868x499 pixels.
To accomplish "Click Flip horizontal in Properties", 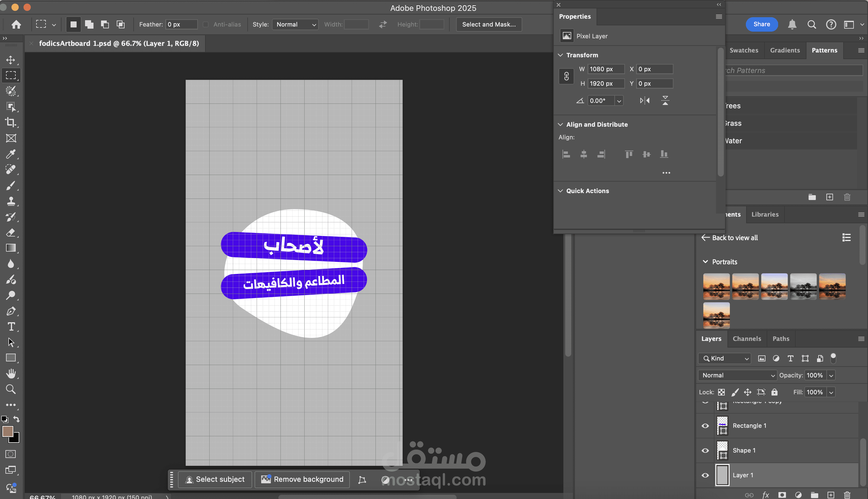I will [645, 100].
